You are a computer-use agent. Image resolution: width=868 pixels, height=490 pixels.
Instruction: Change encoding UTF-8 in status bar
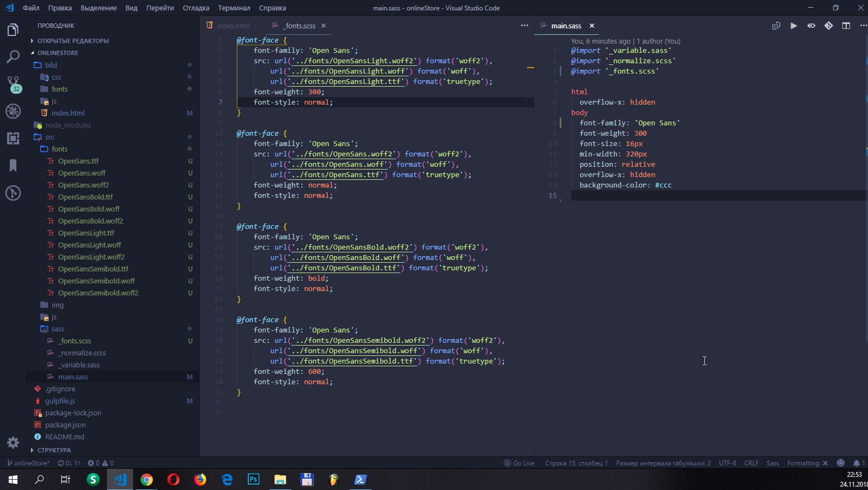[x=727, y=463]
